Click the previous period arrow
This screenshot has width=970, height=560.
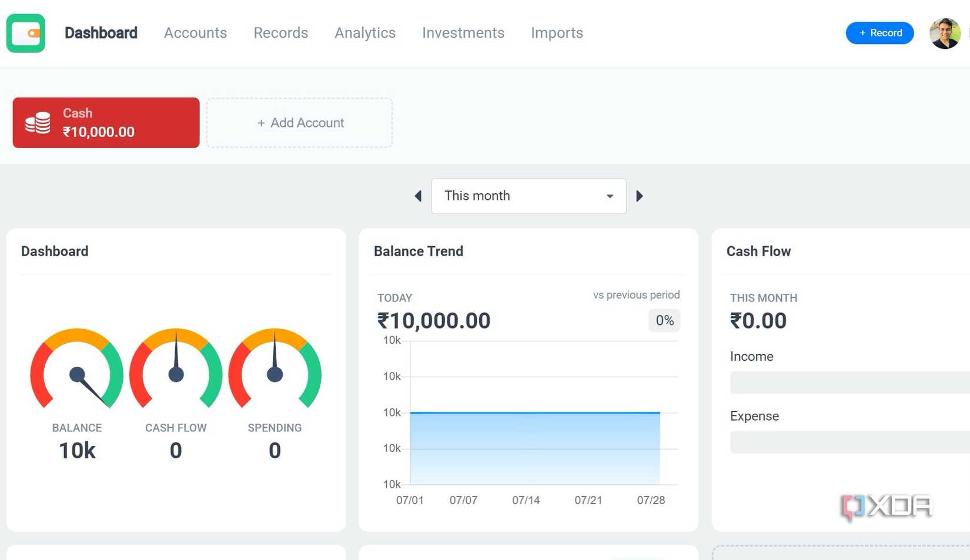tap(418, 196)
